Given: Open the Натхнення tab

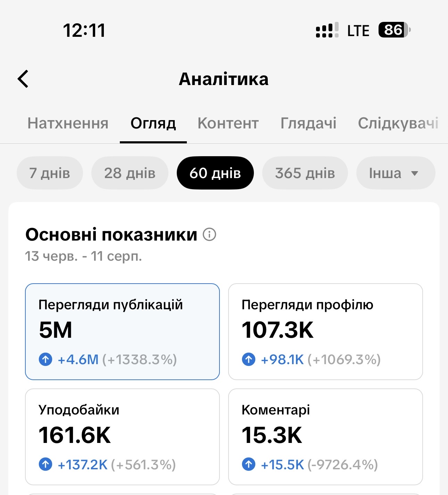Looking at the screenshot, I should (x=68, y=123).
